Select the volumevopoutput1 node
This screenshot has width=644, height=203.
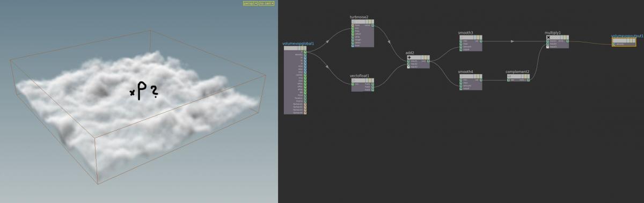point(624,42)
